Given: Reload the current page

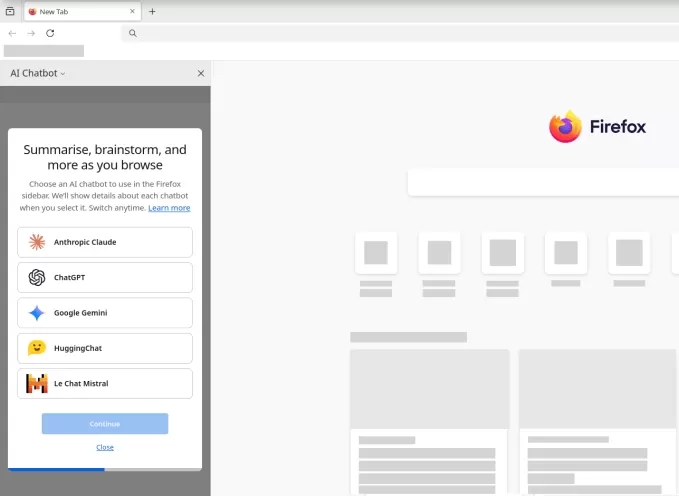Looking at the screenshot, I should click(x=50, y=33).
